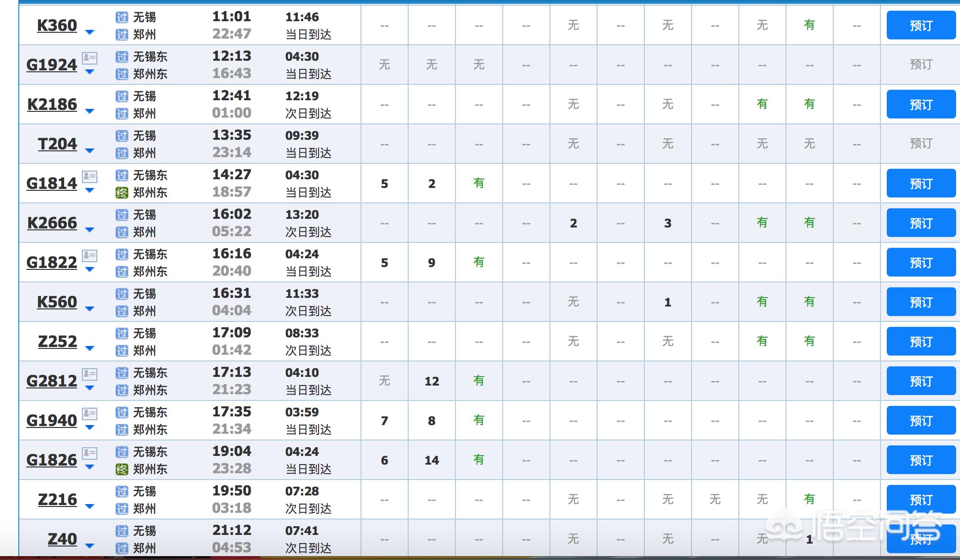The image size is (960, 560).
Task: Open train number link K2666
Action: (52, 223)
